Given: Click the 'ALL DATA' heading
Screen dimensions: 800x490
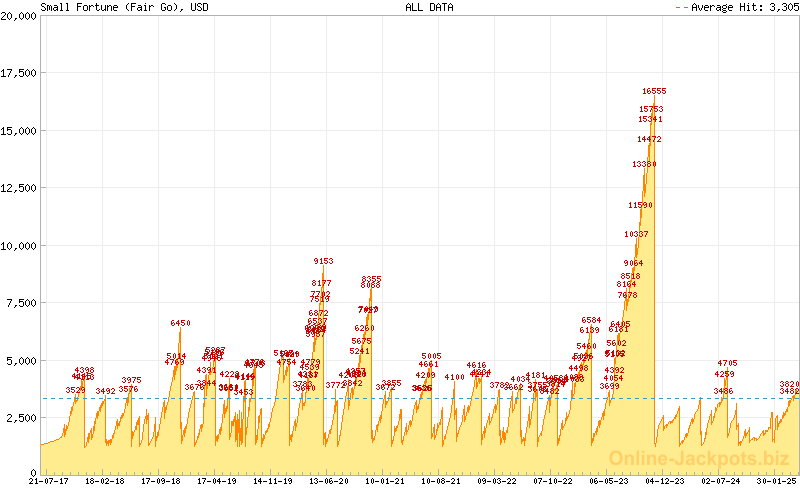Looking at the screenshot, I should coord(429,7).
